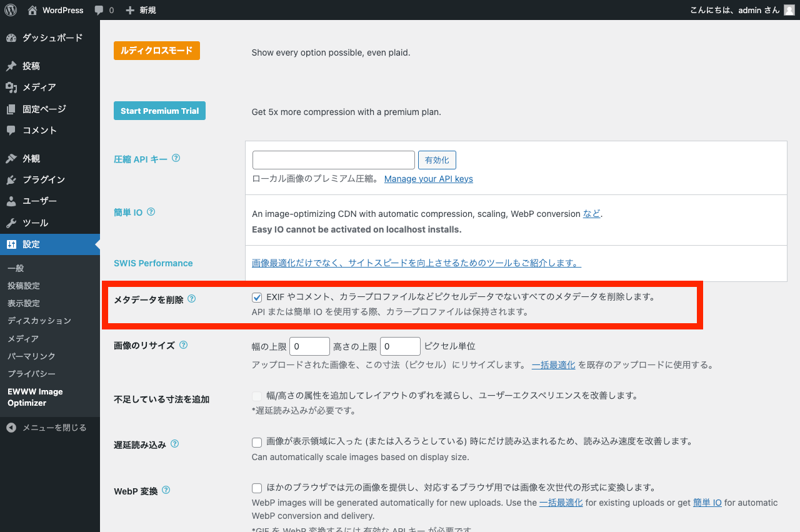Open 投稿設定 submenu item
Image resolution: width=800 pixels, height=532 pixels.
coord(24,286)
